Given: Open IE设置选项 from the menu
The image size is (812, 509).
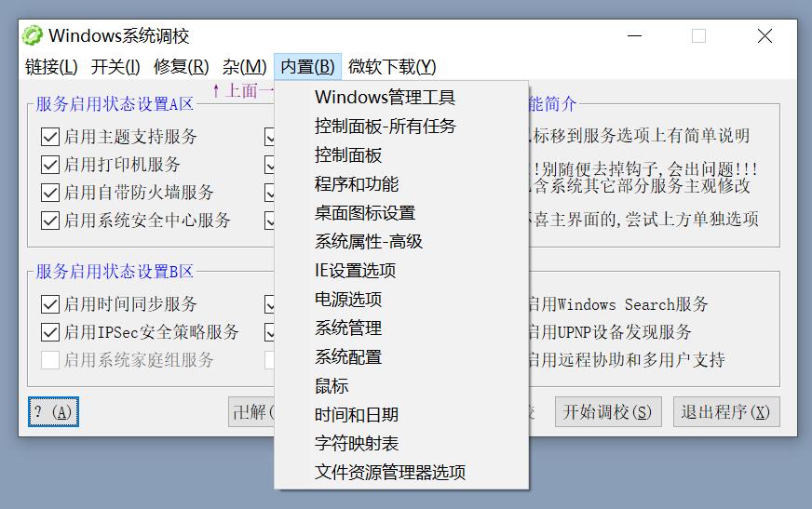Looking at the screenshot, I should [401, 271].
